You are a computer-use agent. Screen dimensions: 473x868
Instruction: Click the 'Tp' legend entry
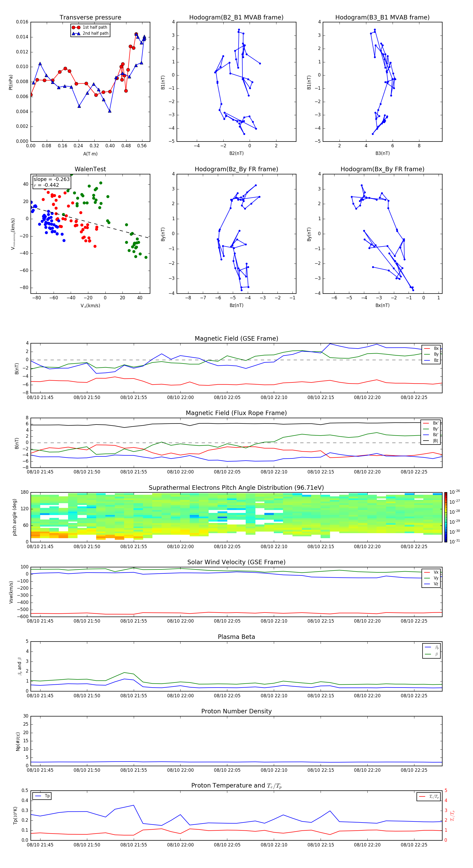(x=42, y=796)
